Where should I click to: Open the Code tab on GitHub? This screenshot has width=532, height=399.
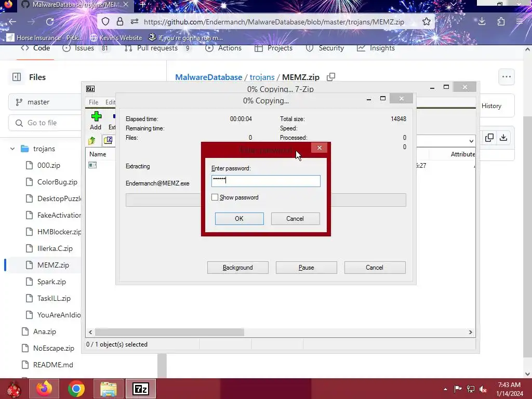(35, 48)
